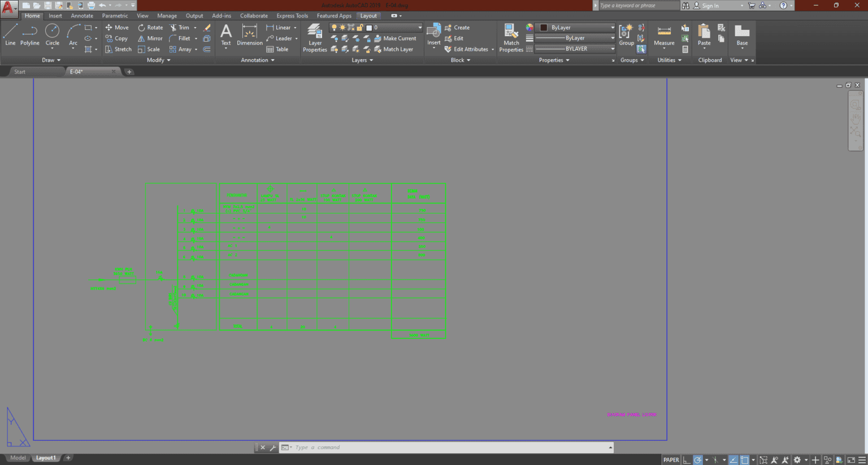Activate the Circle tool
Viewport: 868px width, 465px height.
52,35
